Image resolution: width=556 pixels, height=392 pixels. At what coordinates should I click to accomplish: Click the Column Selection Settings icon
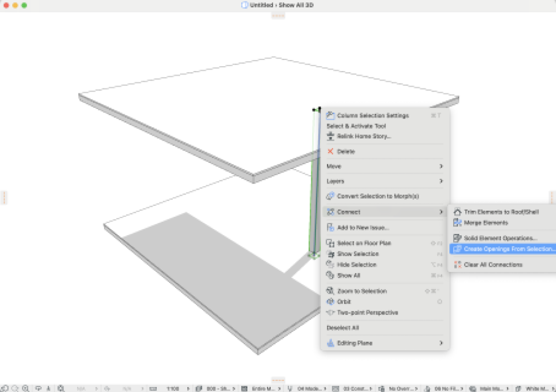coord(330,116)
